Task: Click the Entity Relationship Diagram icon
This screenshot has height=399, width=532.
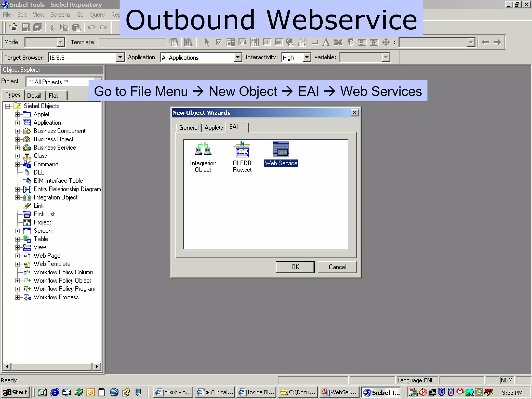Action: pos(27,189)
